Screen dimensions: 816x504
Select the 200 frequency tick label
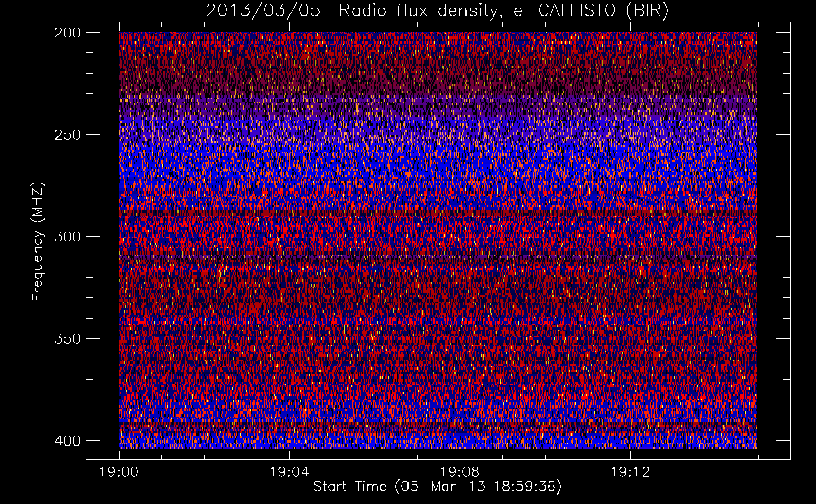tap(68, 33)
